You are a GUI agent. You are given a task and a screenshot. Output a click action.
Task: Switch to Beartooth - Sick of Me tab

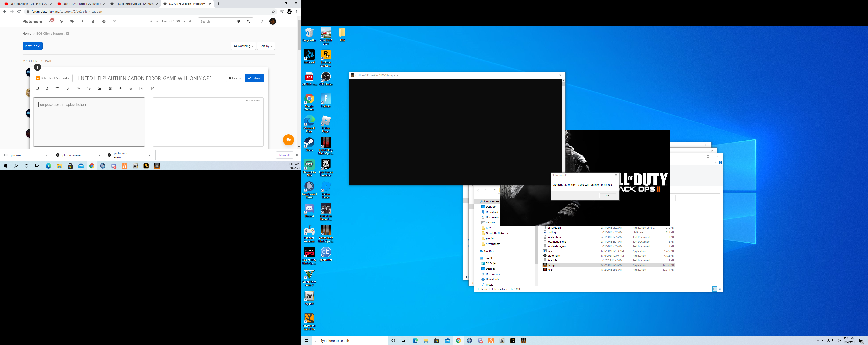tap(28, 4)
